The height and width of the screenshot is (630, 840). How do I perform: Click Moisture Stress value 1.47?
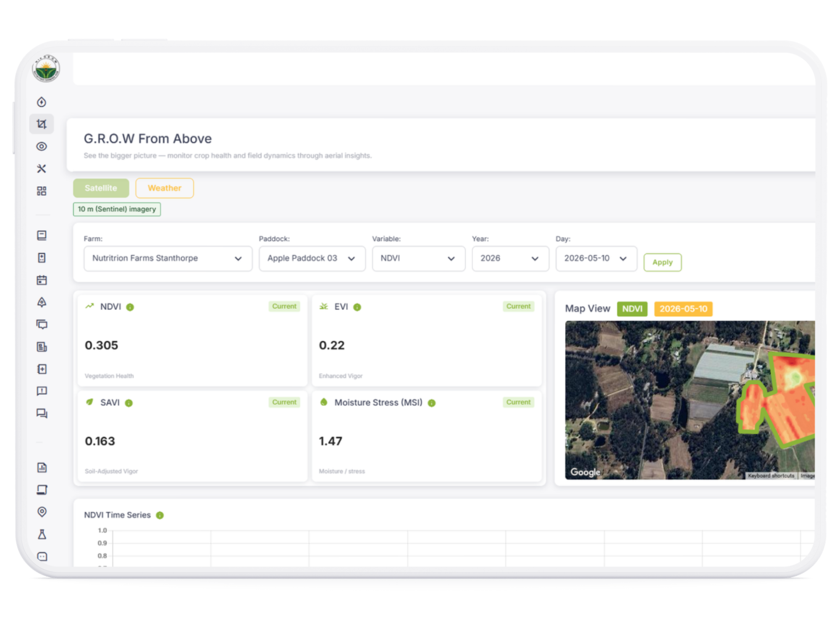click(331, 441)
